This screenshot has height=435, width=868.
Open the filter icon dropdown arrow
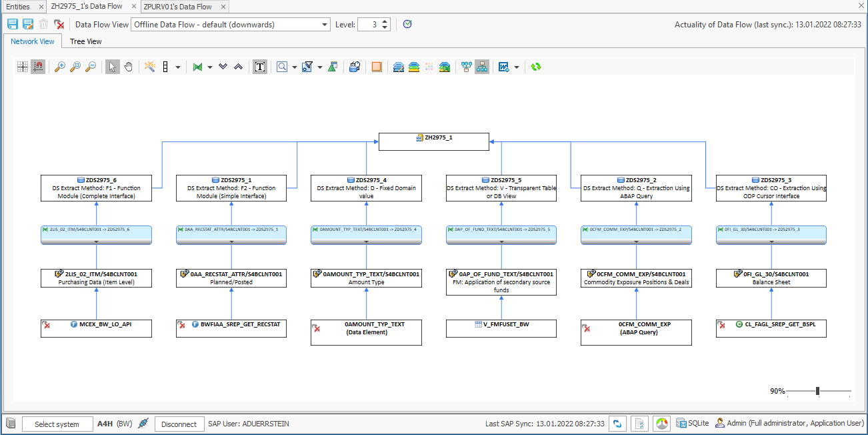coord(320,66)
